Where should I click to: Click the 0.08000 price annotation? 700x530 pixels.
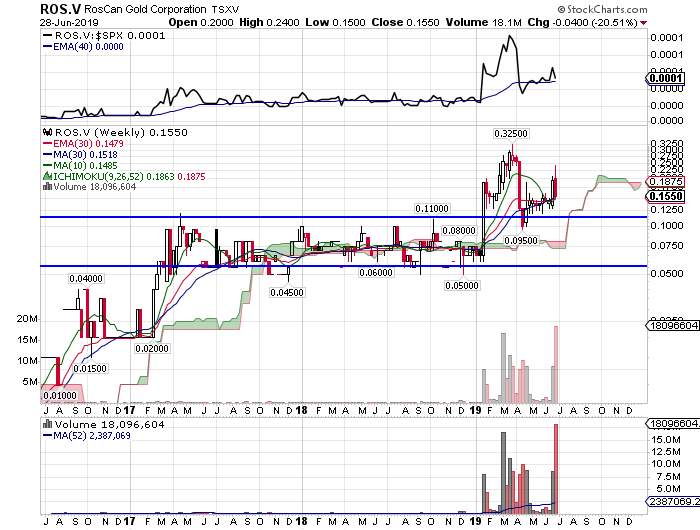click(x=459, y=230)
